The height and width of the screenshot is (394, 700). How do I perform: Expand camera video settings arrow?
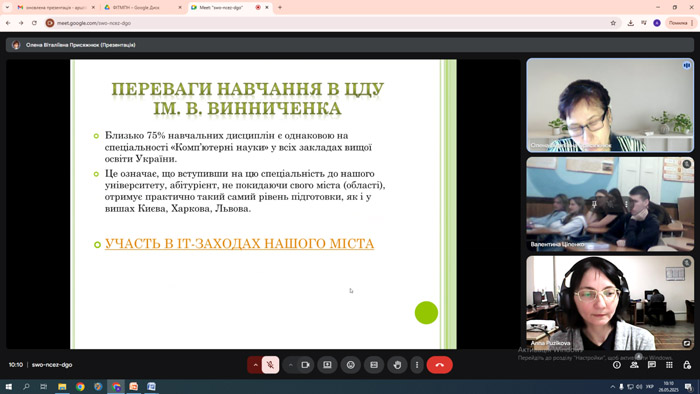pyautogui.click(x=291, y=365)
